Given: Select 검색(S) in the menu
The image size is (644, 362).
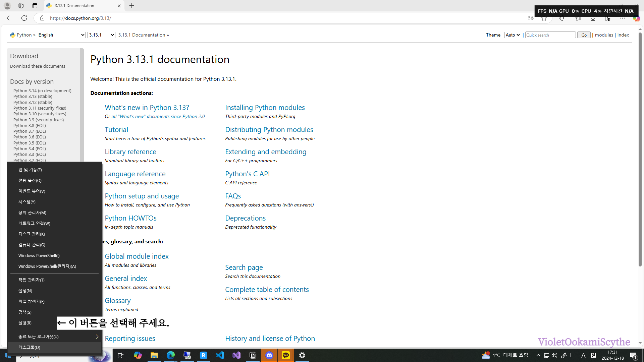Looking at the screenshot, I should pos(54,312).
